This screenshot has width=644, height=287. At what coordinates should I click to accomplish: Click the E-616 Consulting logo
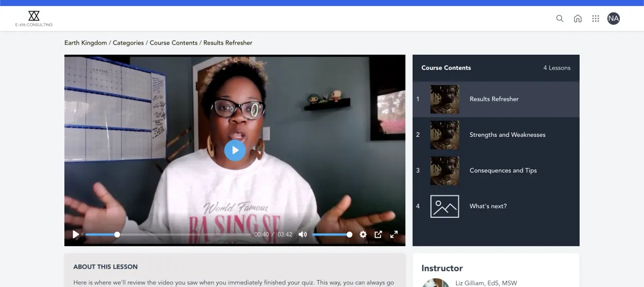pyautogui.click(x=34, y=18)
